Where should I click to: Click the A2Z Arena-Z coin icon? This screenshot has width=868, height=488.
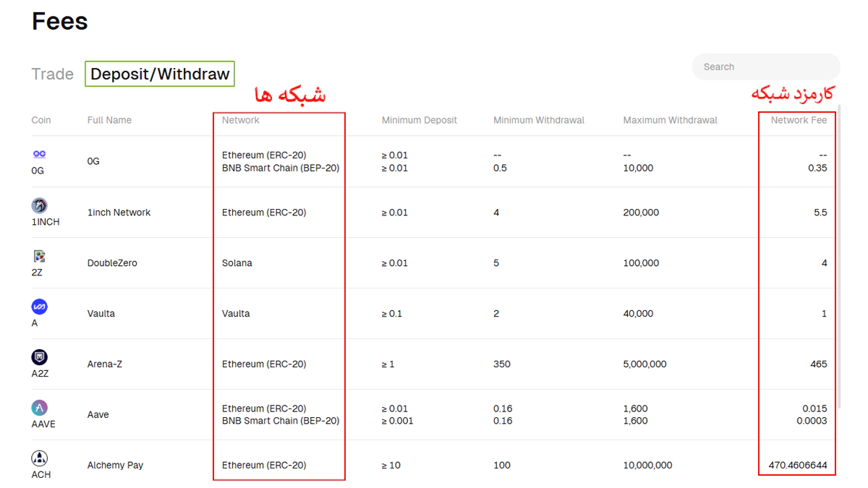point(39,357)
